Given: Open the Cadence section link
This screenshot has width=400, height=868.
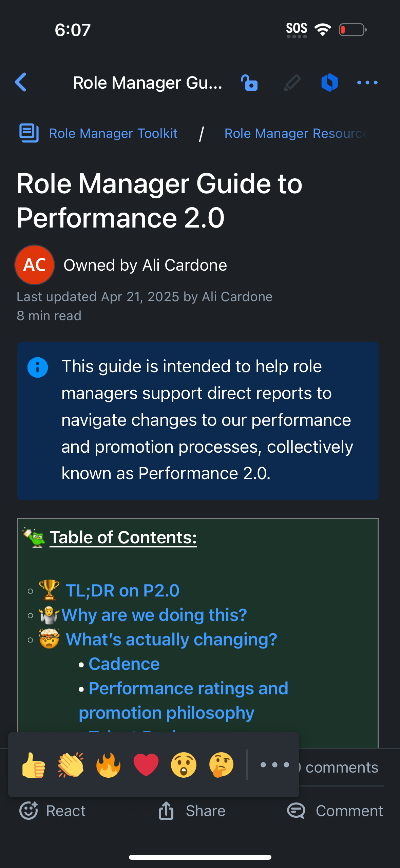Looking at the screenshot, I should click(123, 664).
